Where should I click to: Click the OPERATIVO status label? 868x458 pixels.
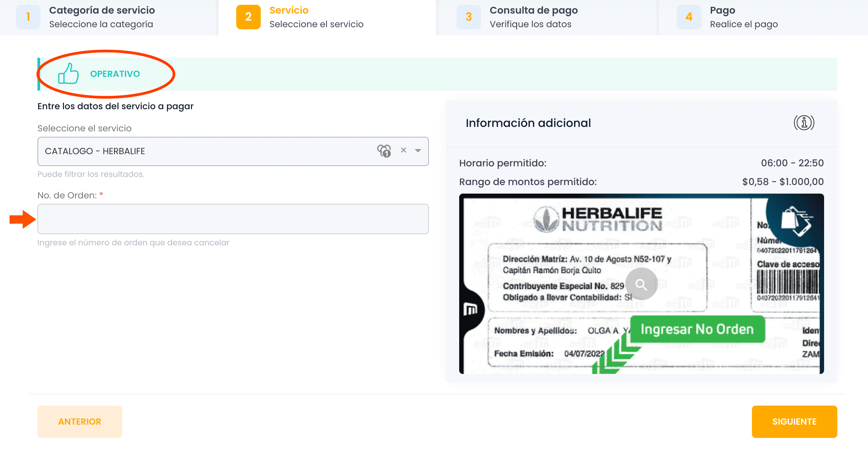[115, 74]
